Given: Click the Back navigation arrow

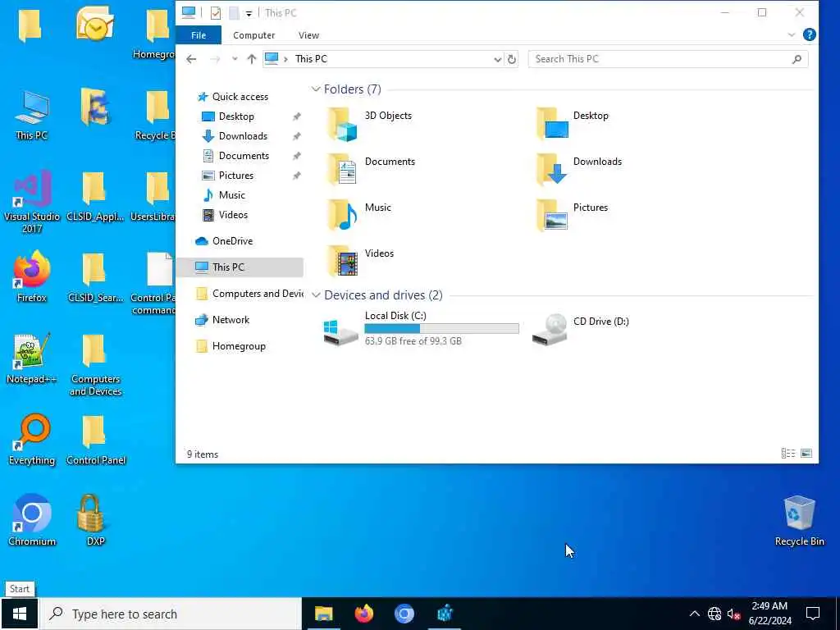Looking at the screenshot, I should pos(191,59).
